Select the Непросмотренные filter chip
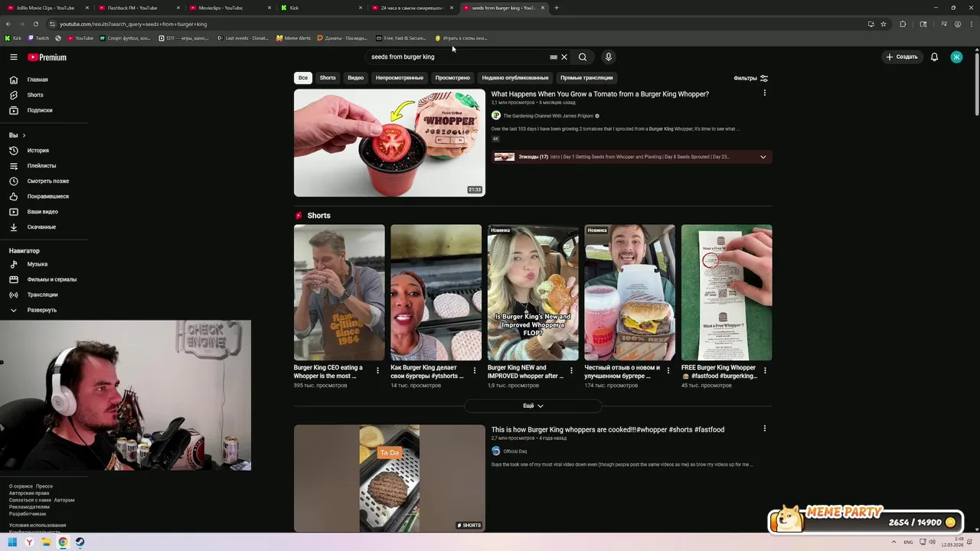 point(400,78)
